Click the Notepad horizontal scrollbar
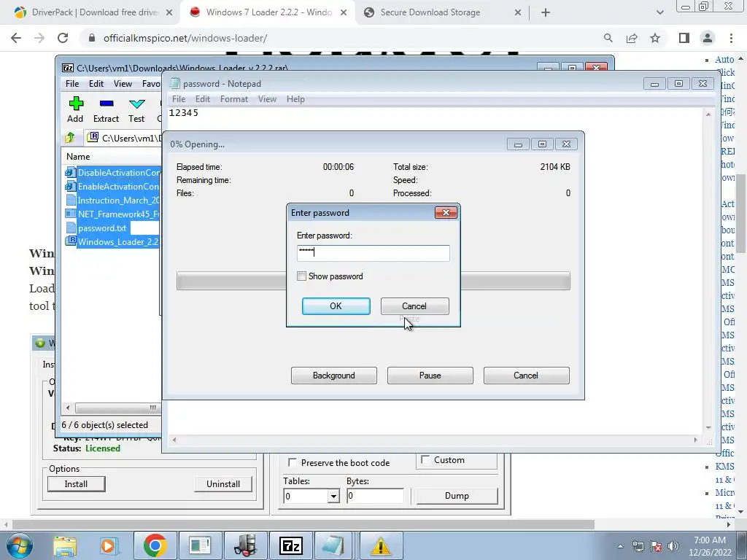747x560 pixels. pyautogui.click(x=435, y=440)
